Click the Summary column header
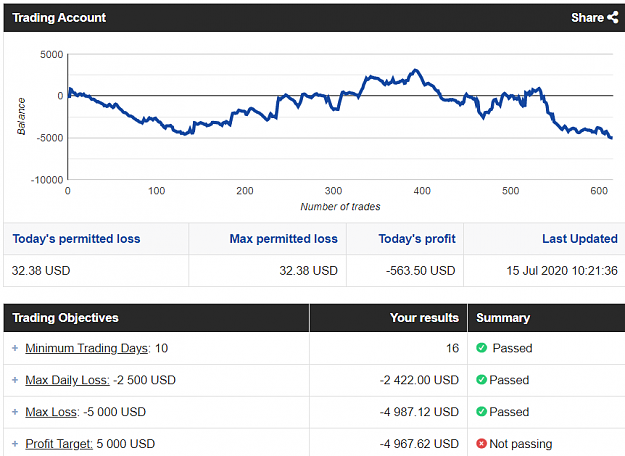The height and width of the screenshot is (456, 625). 503,318
